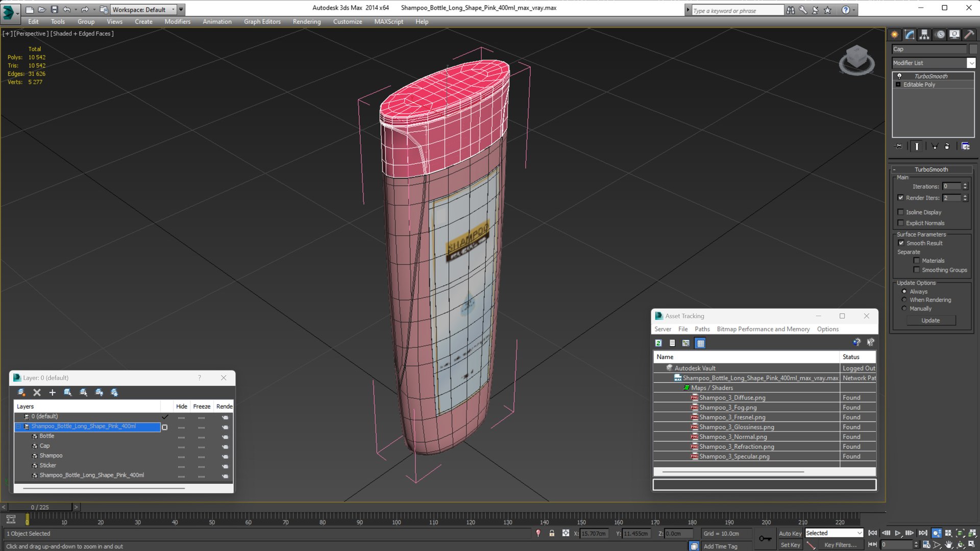Screen dimensions: 980x551
Task: Click the New Scene icon
Action: 30,9
